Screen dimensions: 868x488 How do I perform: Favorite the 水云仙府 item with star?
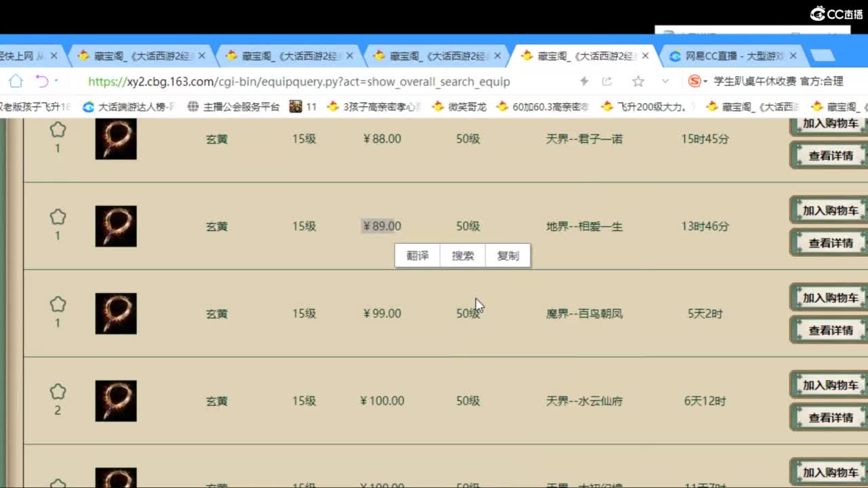[58, 392]
